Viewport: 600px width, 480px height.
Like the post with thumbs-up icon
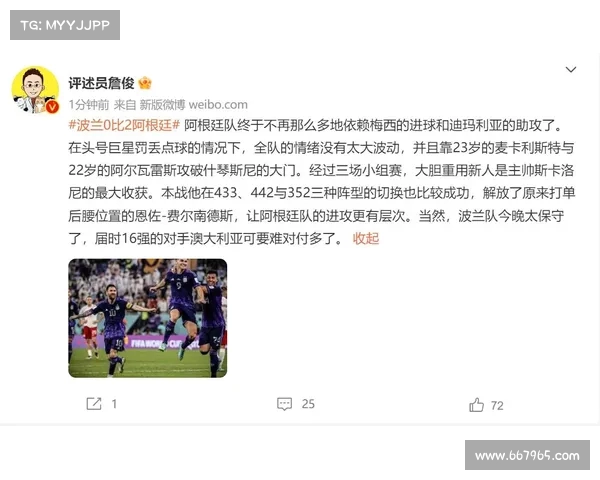pyautogui.click(x=476, y=405)
